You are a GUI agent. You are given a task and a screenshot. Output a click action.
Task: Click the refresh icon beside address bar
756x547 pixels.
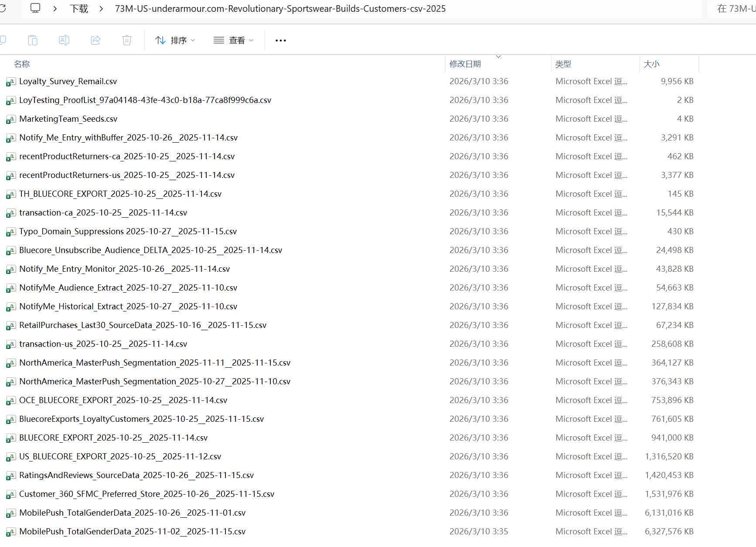pos(3,8)
